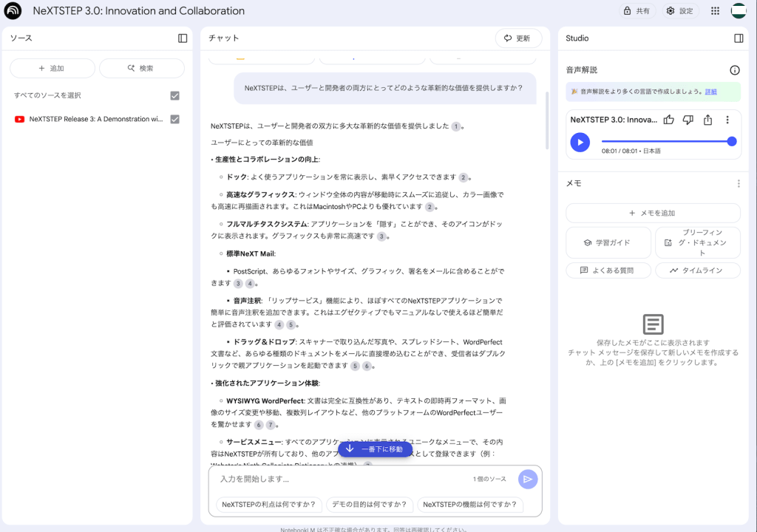The image size is (757, 532).
Task: Open the メモ section more options menu
Action: [739, 183]
